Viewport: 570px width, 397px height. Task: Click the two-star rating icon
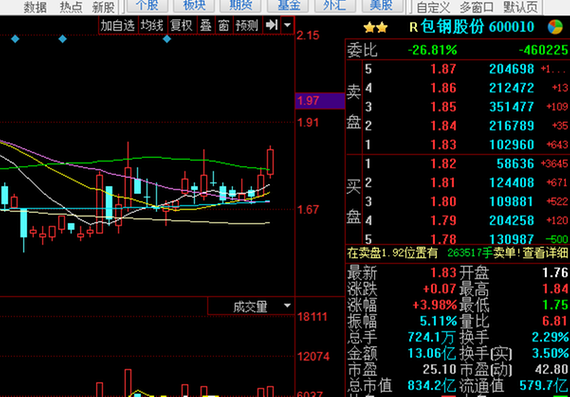(x=376, y=27)
